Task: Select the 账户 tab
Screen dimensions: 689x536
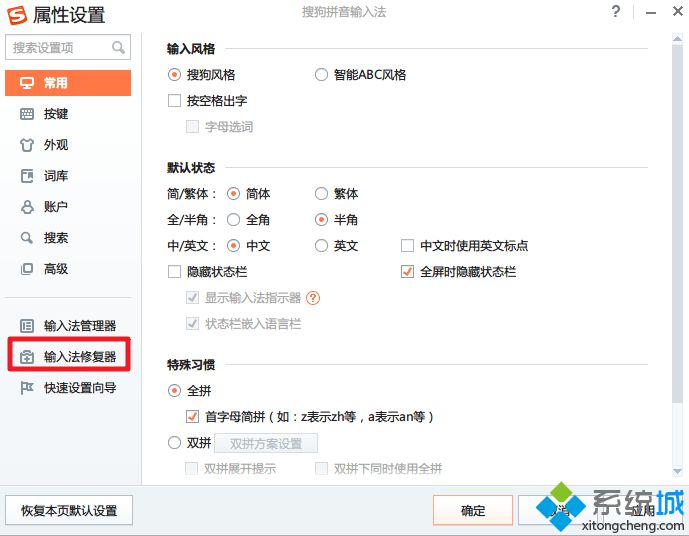Action: 68,206
